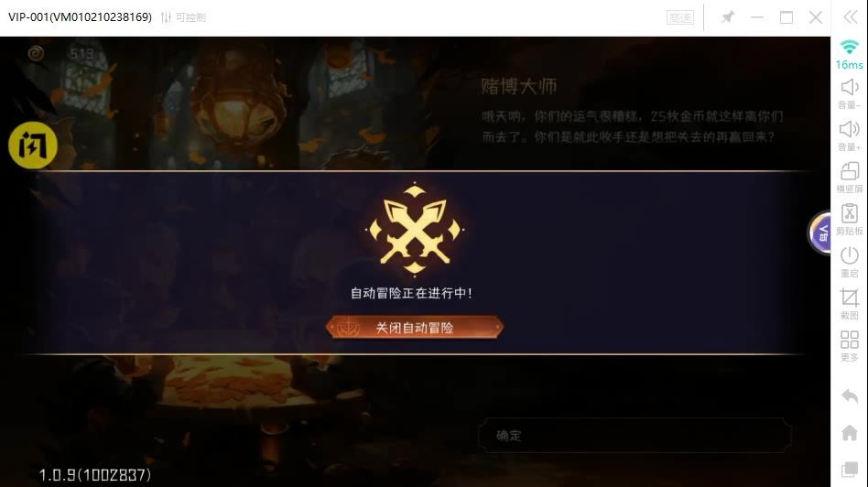Pin the window with pushpin icon
Viewport: 868px width, 487px height.
click(728, 17)
